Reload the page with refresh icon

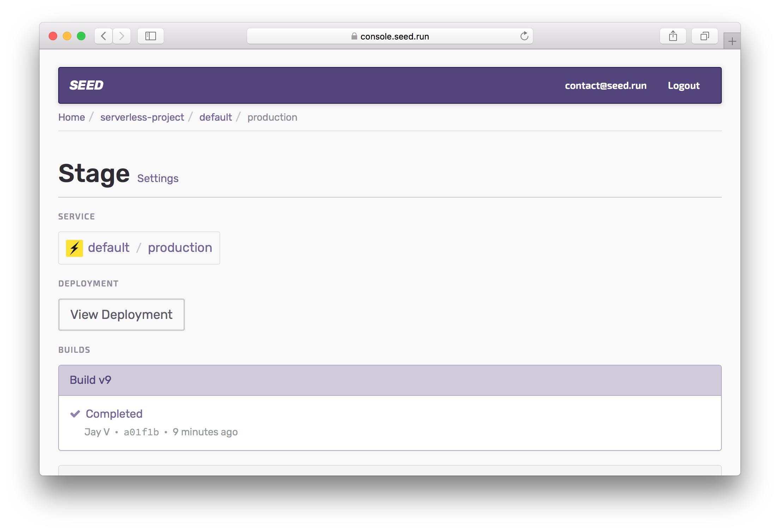(524, 36)
